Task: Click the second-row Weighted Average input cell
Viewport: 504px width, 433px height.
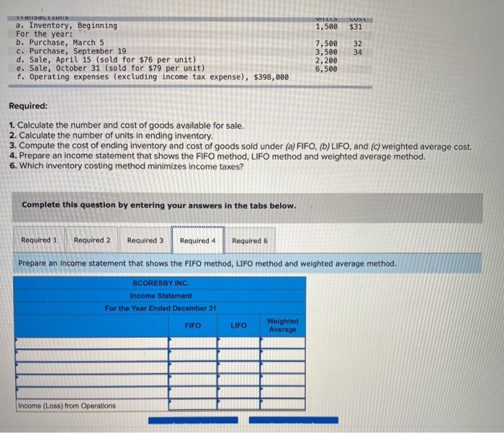Action: [x=282, y=355]
